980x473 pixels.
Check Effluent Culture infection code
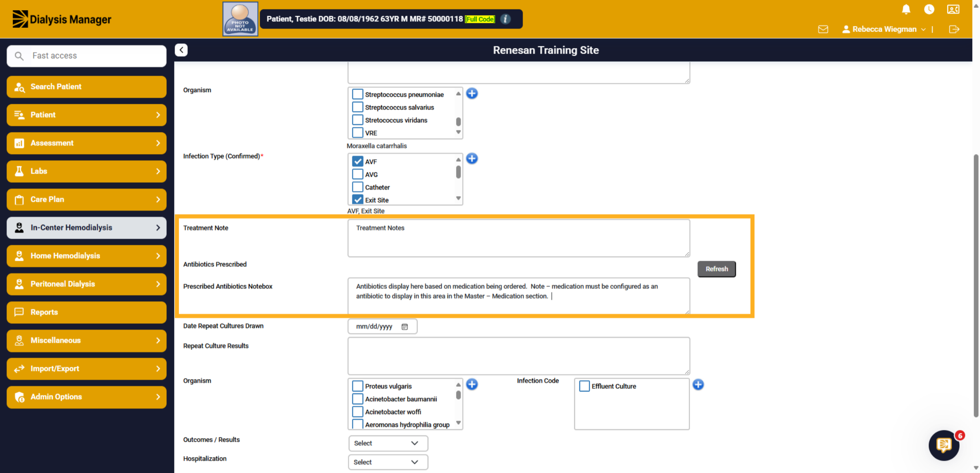click(584, 386)
